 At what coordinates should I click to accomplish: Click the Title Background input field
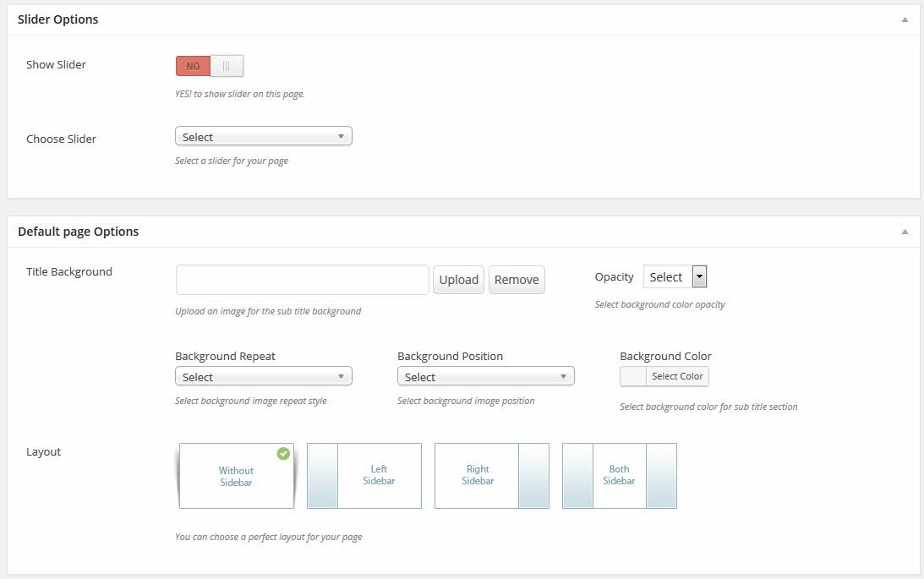[x=302, y=280]
